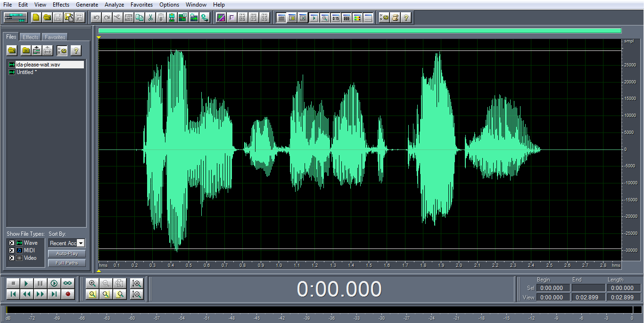Click the Auto-Play button
This screenshot has height=323, width=644.
pos(67,254)
